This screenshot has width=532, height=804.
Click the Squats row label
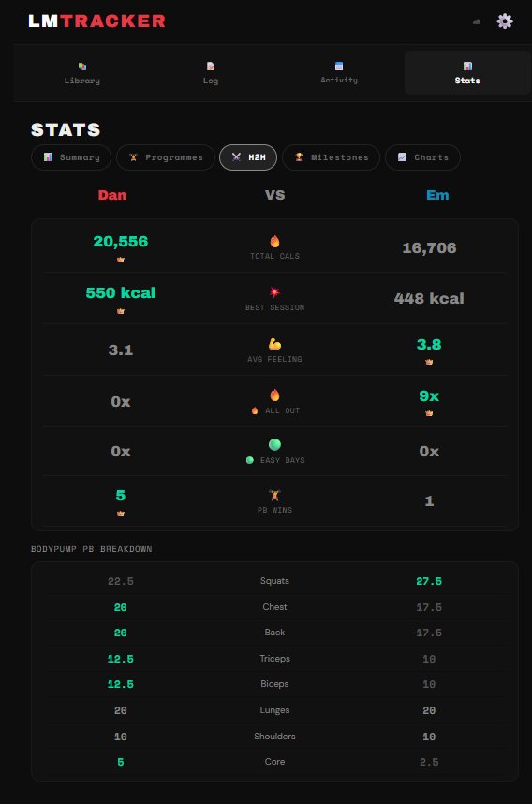point(274,581)
